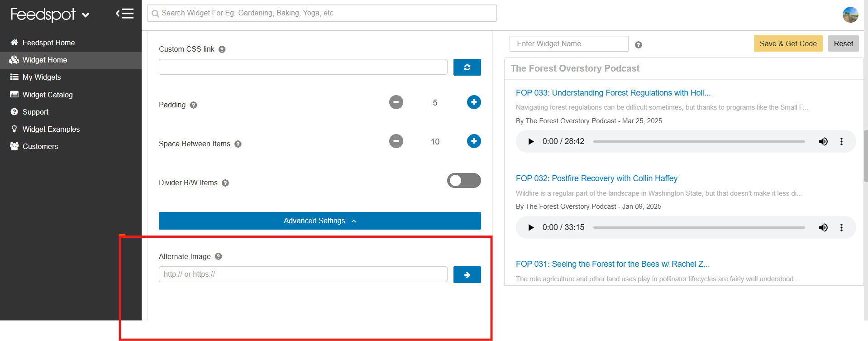Click the Enter Widget Name field

point(569,43)
